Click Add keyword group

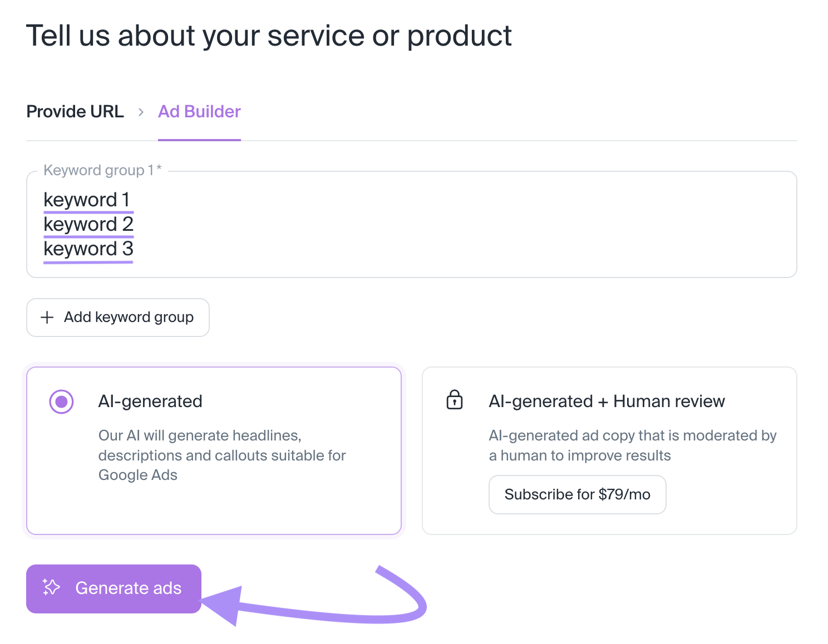(x=117, y=317)
